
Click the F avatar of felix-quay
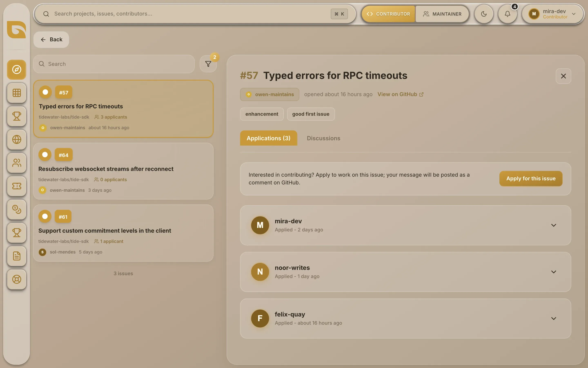tap(260, 318)
